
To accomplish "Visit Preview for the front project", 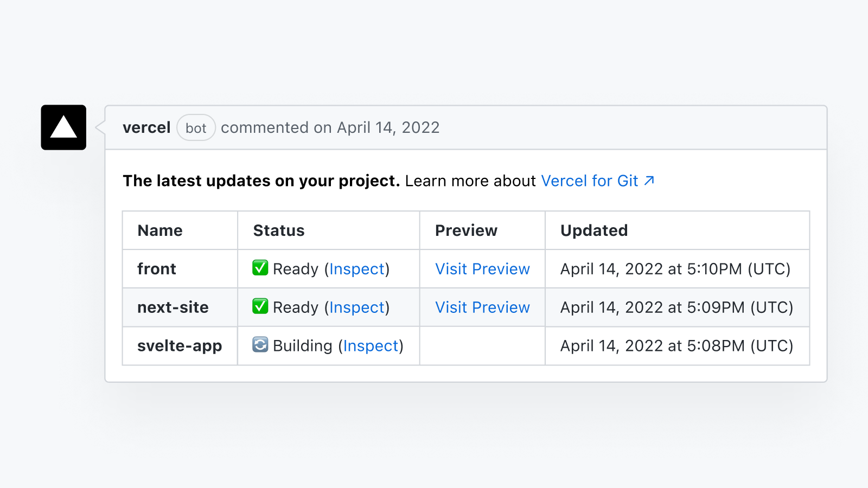I will pyautogui.click(x=482, y=268).
